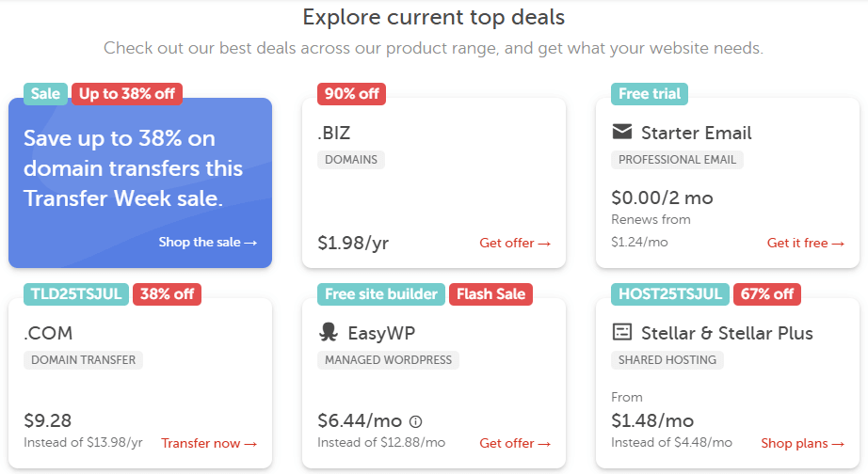Click the DOMAIN TRANSFER tag on .COM card
The image size is (868, 474).
[x=84, y=360]
